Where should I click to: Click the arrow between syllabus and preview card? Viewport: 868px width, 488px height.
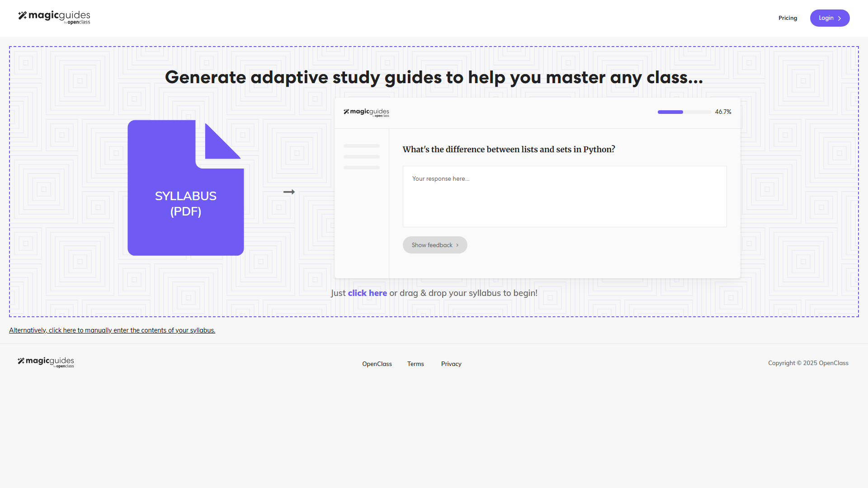(x=289, y=192)
